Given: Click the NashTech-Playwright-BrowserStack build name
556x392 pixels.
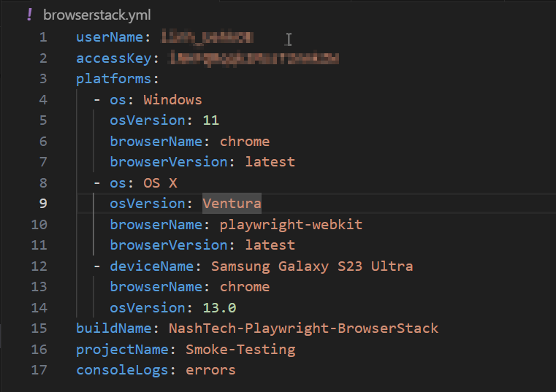Looking at the screenshot, I should (303, 328).
